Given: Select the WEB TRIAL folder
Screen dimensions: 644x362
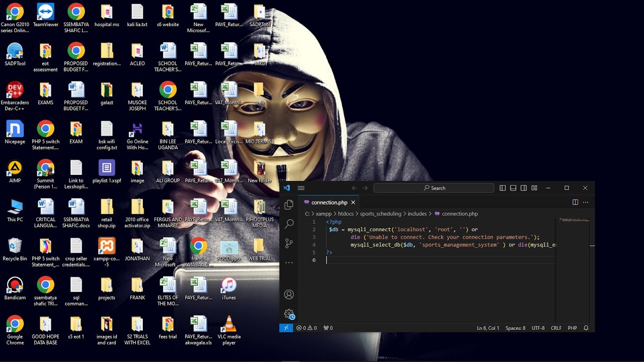Looking at the screenshot, I should (x=260, y=249).
